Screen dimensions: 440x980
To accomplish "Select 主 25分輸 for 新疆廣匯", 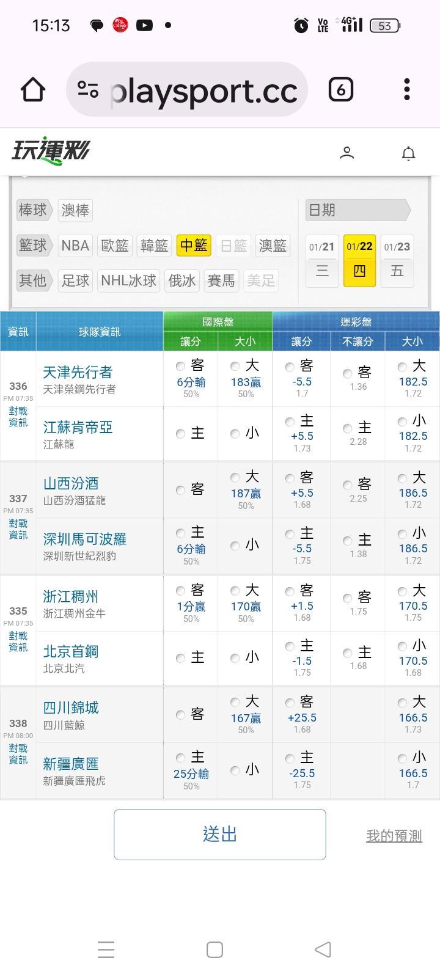I will 180,758.
